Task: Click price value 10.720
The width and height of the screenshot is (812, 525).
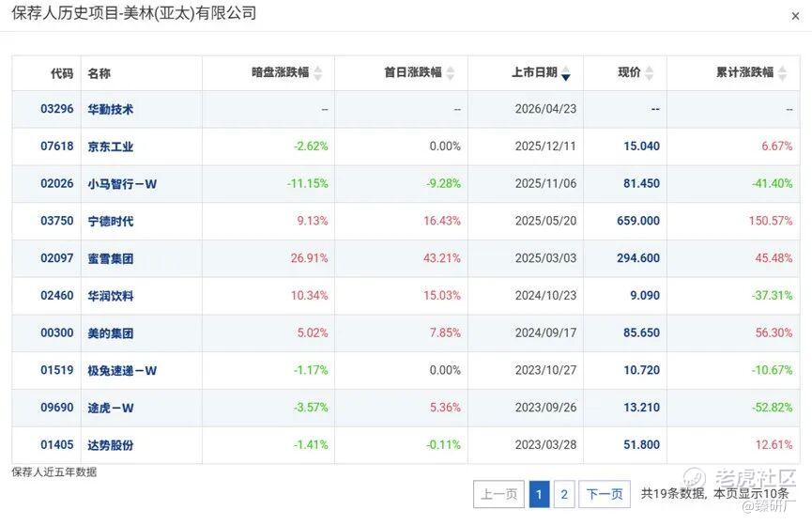Action: (642, 370)
